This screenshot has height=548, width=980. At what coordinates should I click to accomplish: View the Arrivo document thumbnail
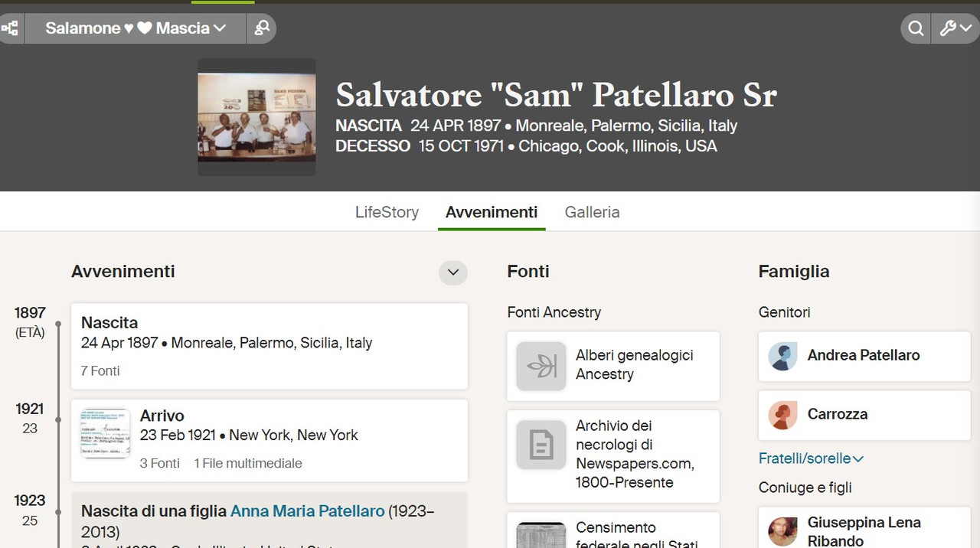click(105, 433)
